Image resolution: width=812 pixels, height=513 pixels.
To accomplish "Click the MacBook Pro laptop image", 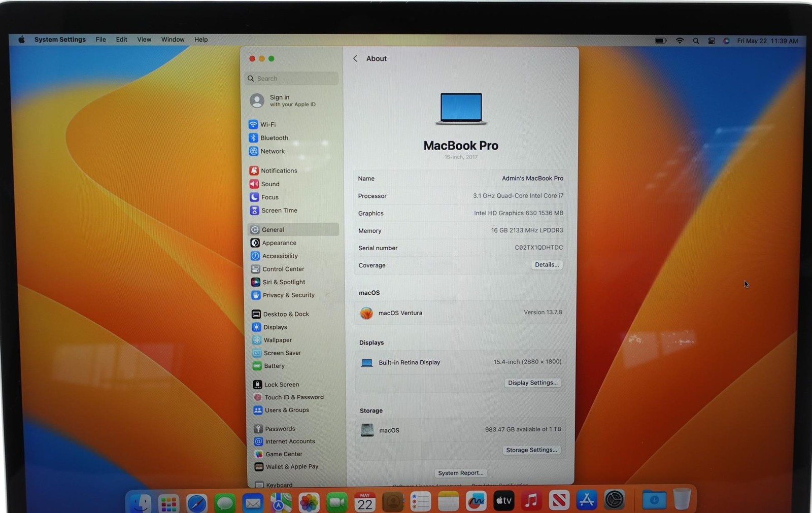I will coord(461,108).
